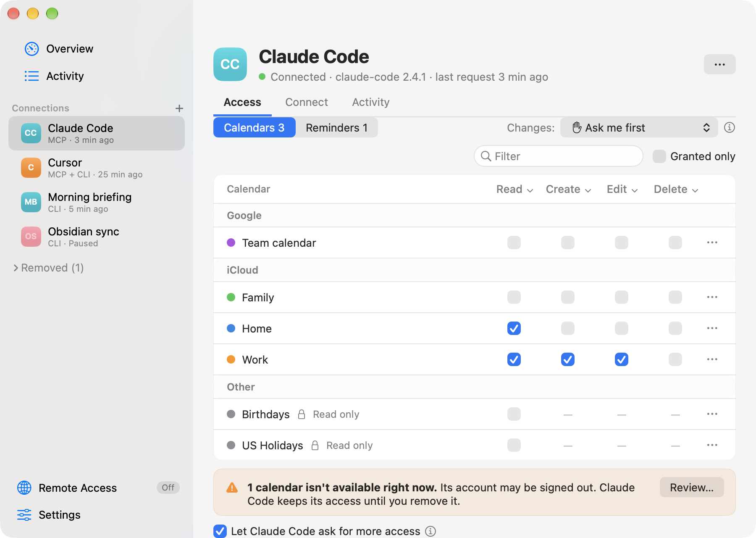The height and width of the screenshot is (538, 756).
Task: Open the Overview gauge icon
Action: [x=32, y=49]
